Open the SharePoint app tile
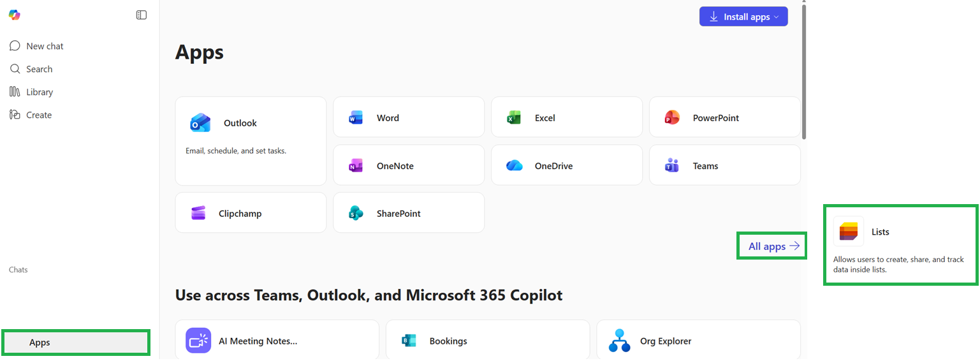Image resolution: width=980 pixels, height=361 pixels. click(x=409, y=212)
